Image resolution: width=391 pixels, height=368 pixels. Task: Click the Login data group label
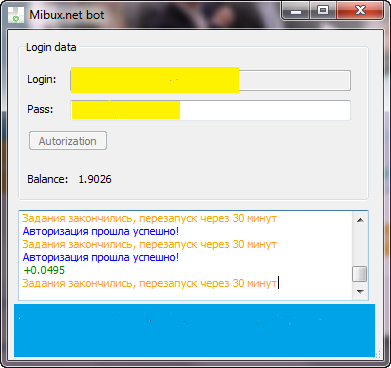[51, 47]
